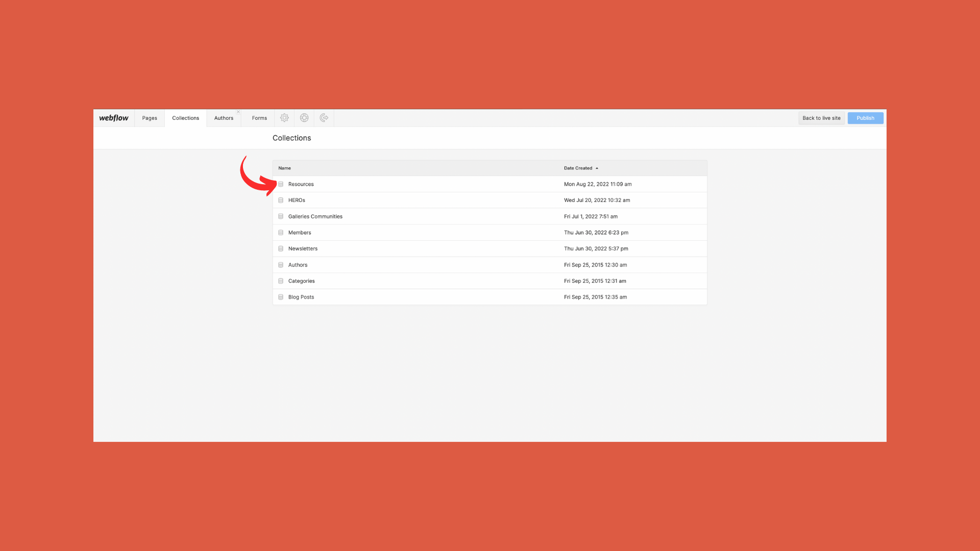The height and width of the screenshot is (551, 980).
Task: Close the Authors tab
Action: coord(238,112)
